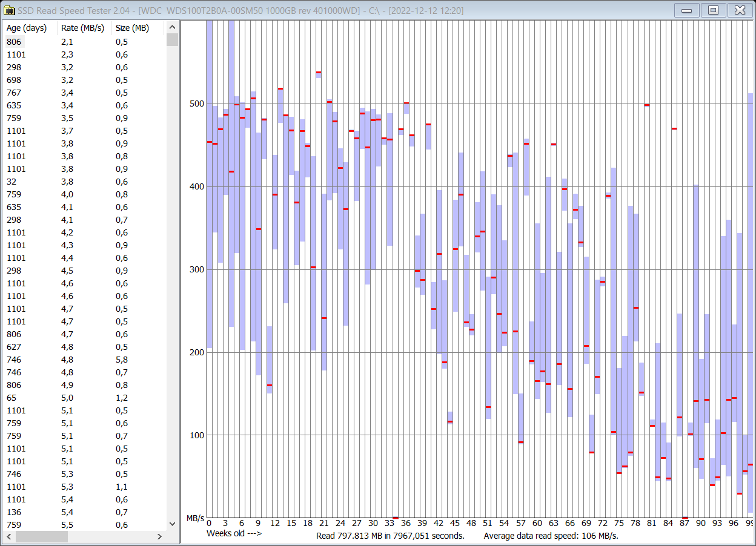The width and height of the screenshot is (756, 546).
Task: Click the vertical scrollbar thumb of the file list
Action: coord(172,40)
